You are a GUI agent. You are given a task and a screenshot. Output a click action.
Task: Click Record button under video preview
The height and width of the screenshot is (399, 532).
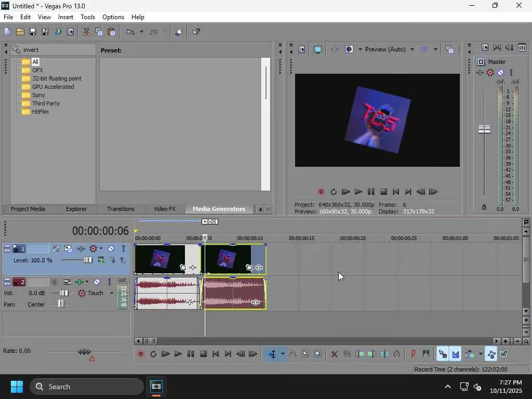321,192
